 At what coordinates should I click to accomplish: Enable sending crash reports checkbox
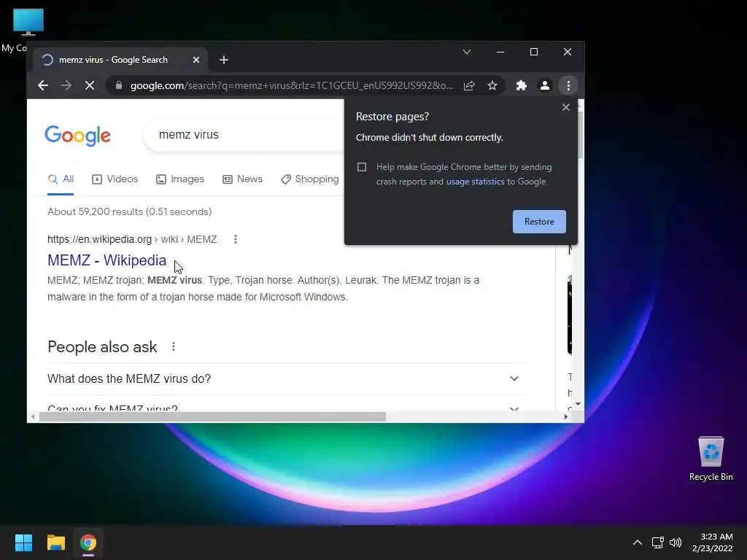tap(362, 167)
